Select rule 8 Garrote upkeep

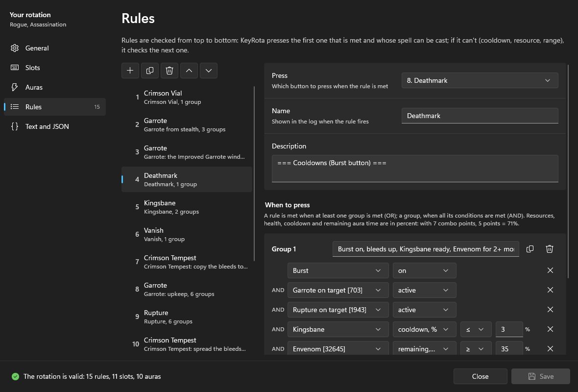pos(187,289)
